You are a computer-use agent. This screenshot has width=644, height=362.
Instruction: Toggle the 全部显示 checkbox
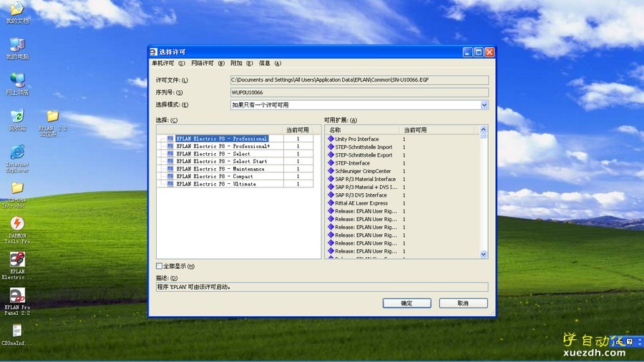pos(160,266)
